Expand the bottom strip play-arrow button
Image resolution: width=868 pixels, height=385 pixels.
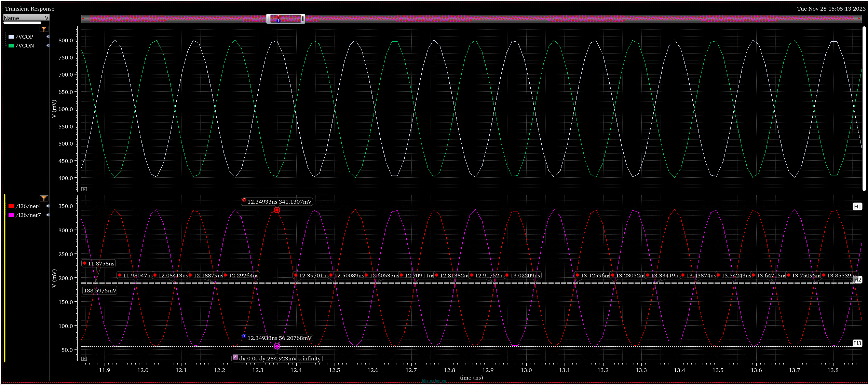pyautogui.click(x=84, y=359)
